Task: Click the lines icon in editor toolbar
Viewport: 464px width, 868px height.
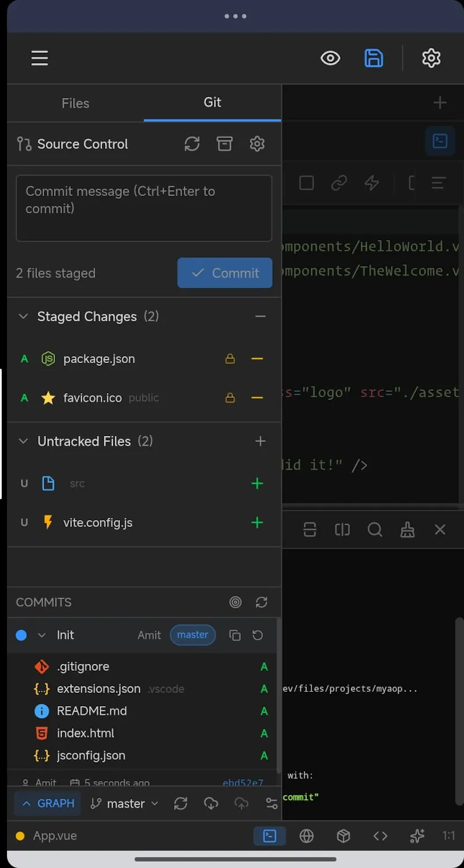Action: click(x=439, y=183)
